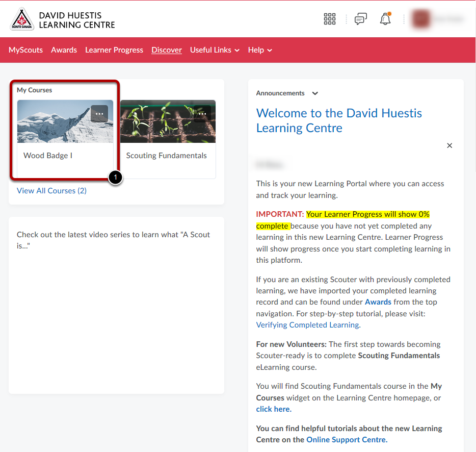Dismiss the welcome announcement
The width and height of the screenshot is (476, 452).
coord(449,145)
